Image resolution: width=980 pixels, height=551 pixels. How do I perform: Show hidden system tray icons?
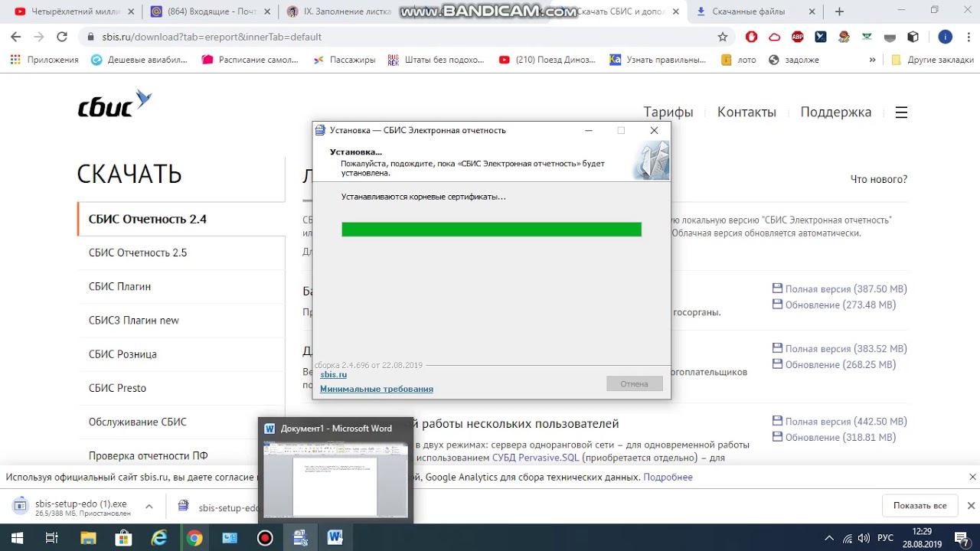click(x=829, y=538)
